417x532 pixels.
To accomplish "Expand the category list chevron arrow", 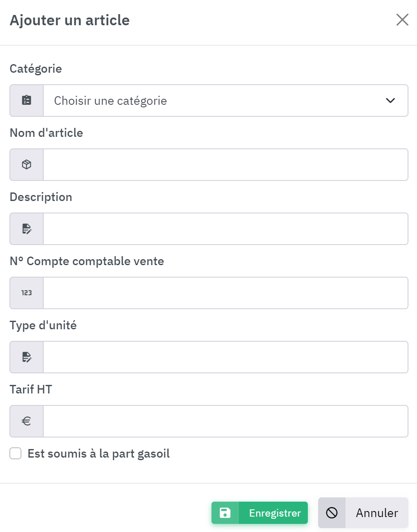I will [x=390, y=100].
